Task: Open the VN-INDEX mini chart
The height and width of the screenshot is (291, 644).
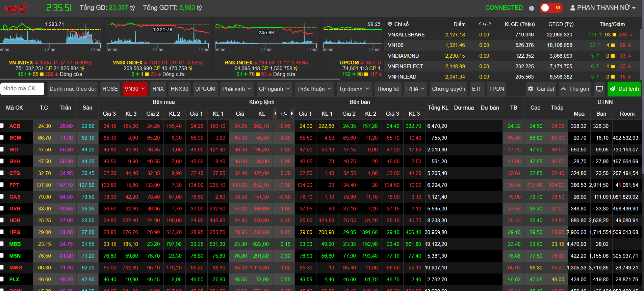Action: [51, 36]
